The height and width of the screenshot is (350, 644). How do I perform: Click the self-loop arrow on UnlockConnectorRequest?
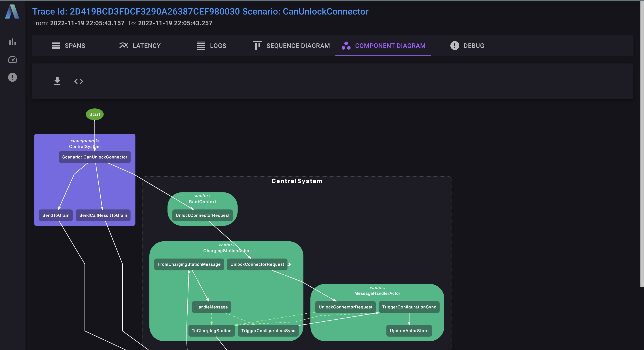[289, 264]
